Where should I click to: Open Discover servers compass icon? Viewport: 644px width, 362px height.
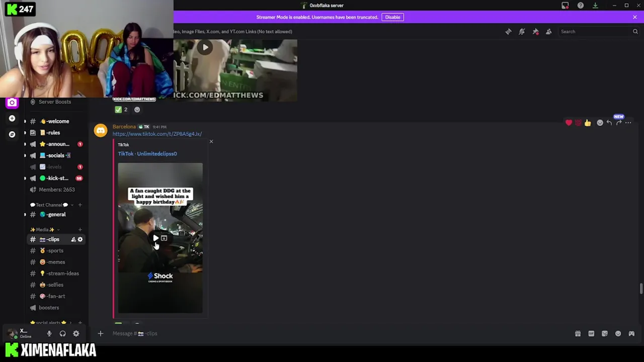click(12, 134)
